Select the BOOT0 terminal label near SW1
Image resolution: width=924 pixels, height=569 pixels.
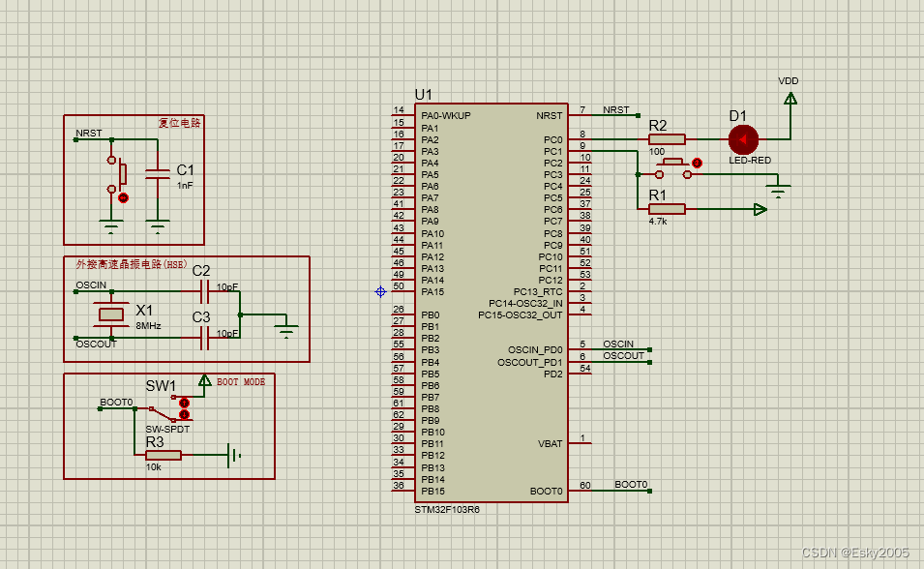[x=116, y=403]
